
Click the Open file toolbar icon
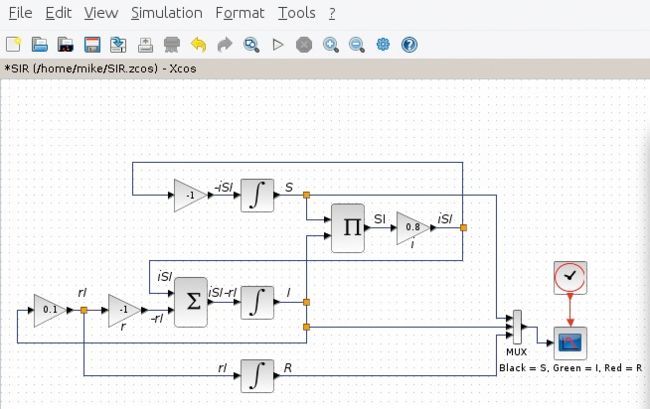(x=39, y=44)
